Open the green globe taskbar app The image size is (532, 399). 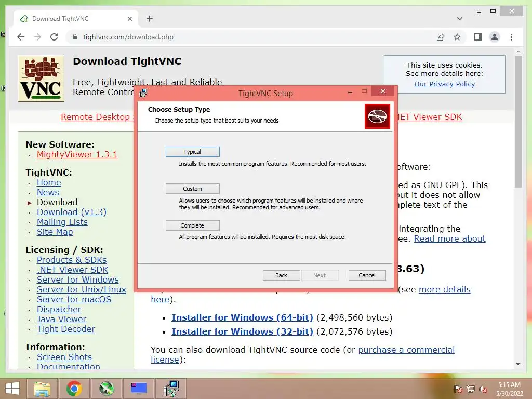106,389
